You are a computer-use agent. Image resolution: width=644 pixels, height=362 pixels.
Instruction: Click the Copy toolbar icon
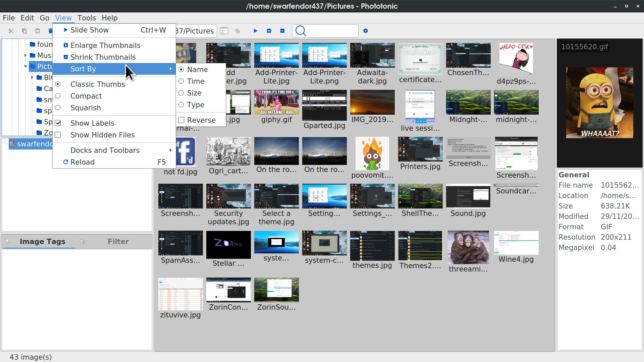point(24,31)
